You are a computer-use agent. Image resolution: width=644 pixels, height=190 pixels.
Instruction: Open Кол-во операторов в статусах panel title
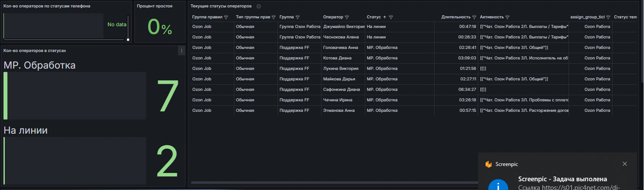34,51
